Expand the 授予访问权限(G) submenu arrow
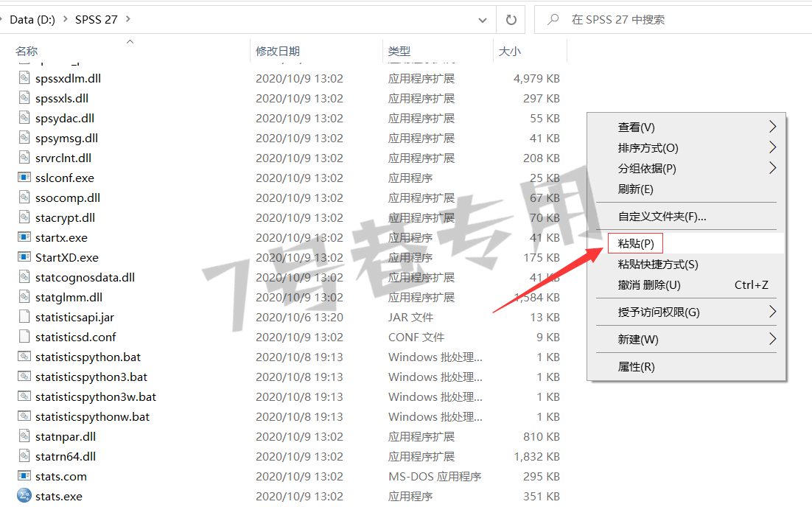812x507 pixels. [x=772, y=312]
